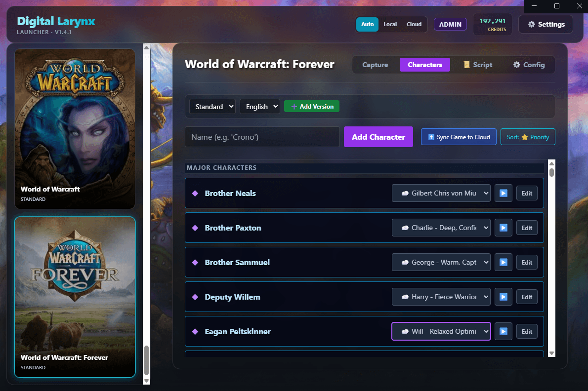Click the upload icon in Sync Game to Cloud
Screen dimensions: 588x391
click(431, 137)
